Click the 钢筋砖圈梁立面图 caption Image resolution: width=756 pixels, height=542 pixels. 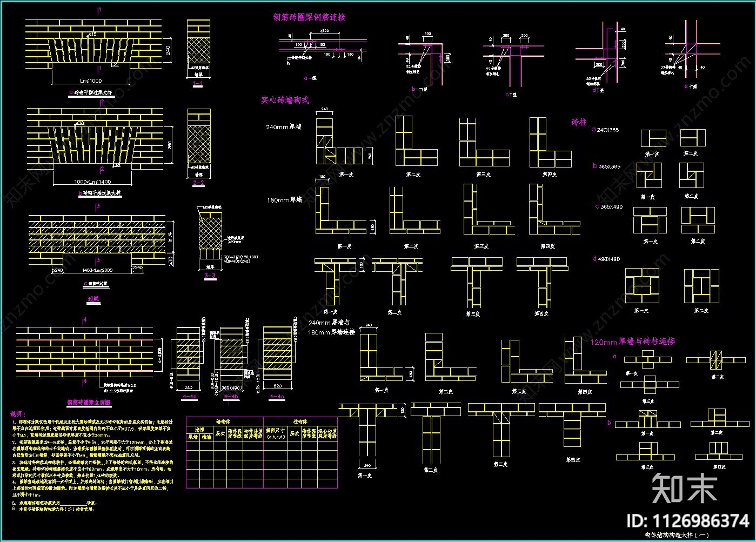[89, 403]
